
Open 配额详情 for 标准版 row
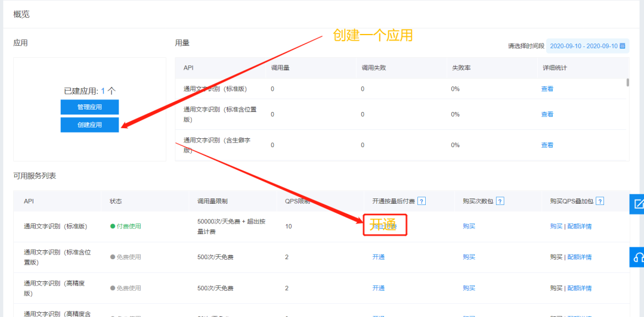(580, 226)
